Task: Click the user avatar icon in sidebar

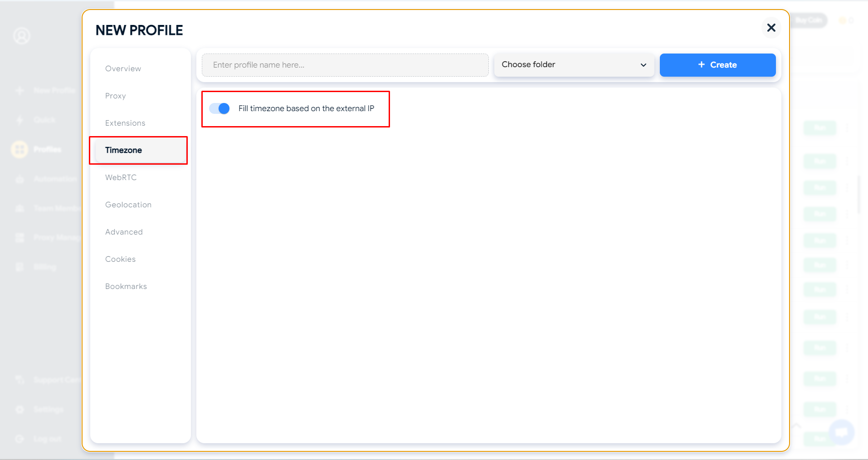Action: pos(21,36)
